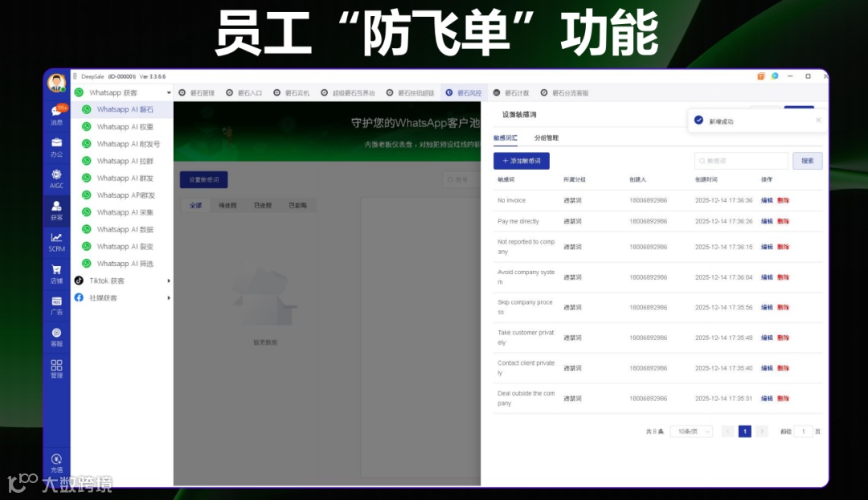Screen dimensions: 868x500
Task: Select the 获客 customer acquisition sidebar icon
Action: [56, 211]
